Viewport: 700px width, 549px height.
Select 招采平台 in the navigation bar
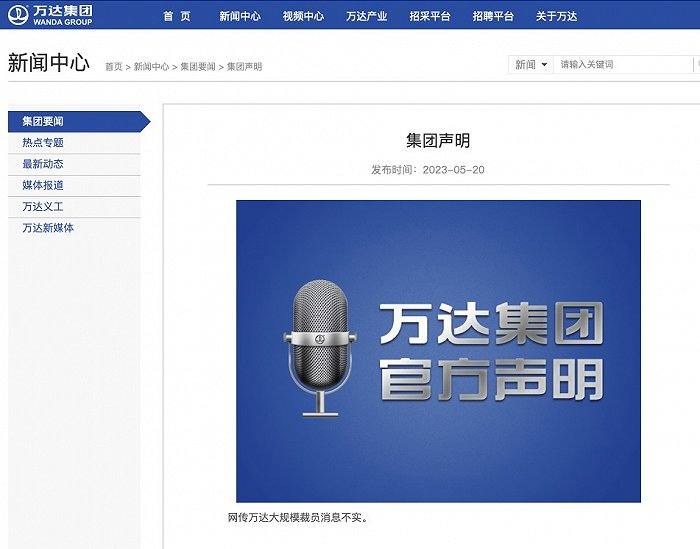(x=430, y=17)
